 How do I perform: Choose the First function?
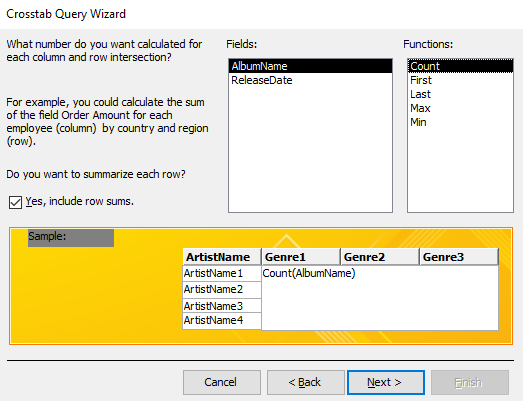click(460, 80)
